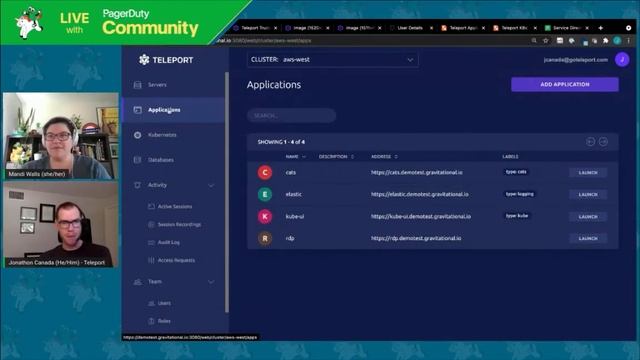This screenshot has width=640, height=360.
Task: Click the sidebar scrollbar
Action: pyautogui.click(x=227, y=193)
